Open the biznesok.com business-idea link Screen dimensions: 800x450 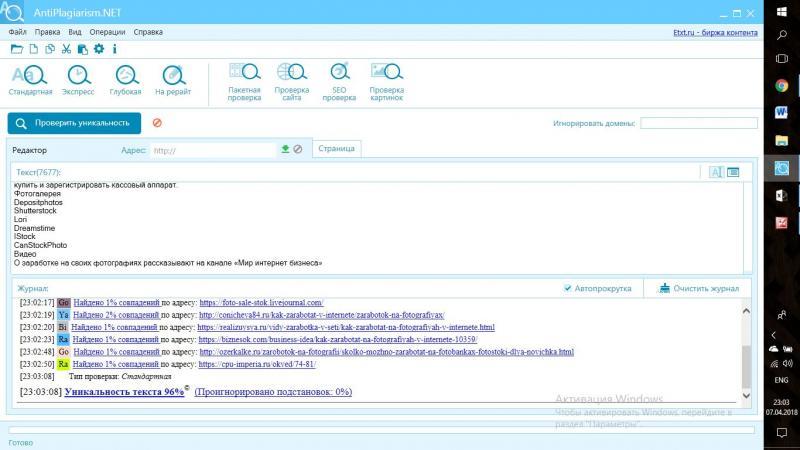pos(338,339)
